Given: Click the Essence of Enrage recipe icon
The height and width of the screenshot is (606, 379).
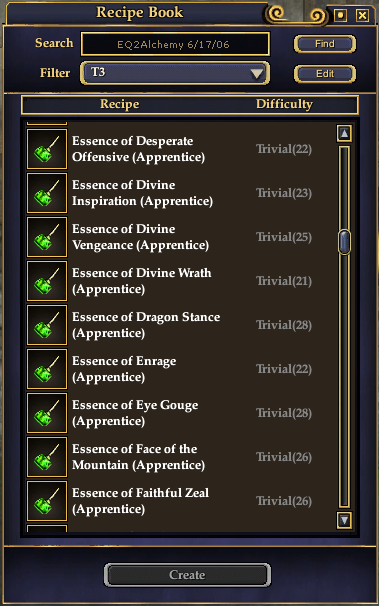Looking at the screenshot, I should pos(47,369).
